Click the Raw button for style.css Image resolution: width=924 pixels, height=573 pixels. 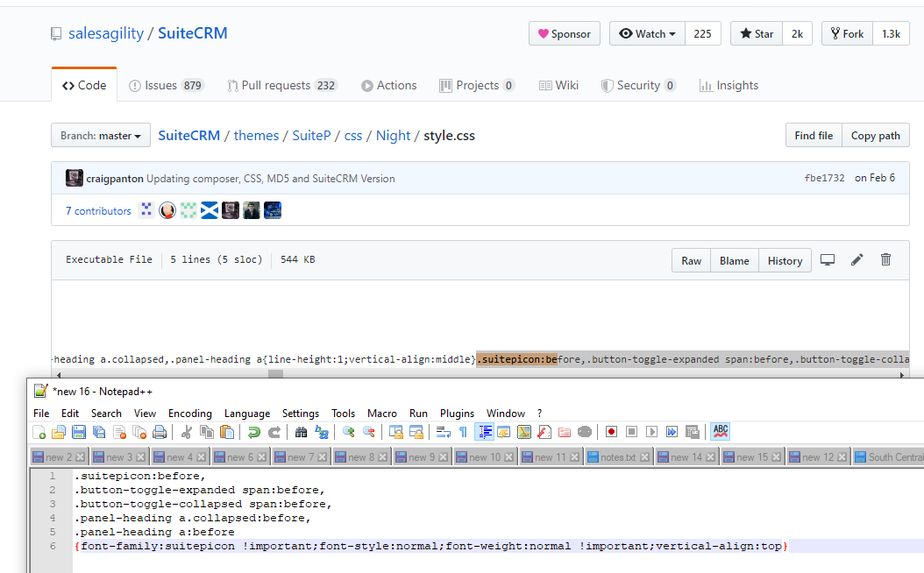[x=691, y=261]
